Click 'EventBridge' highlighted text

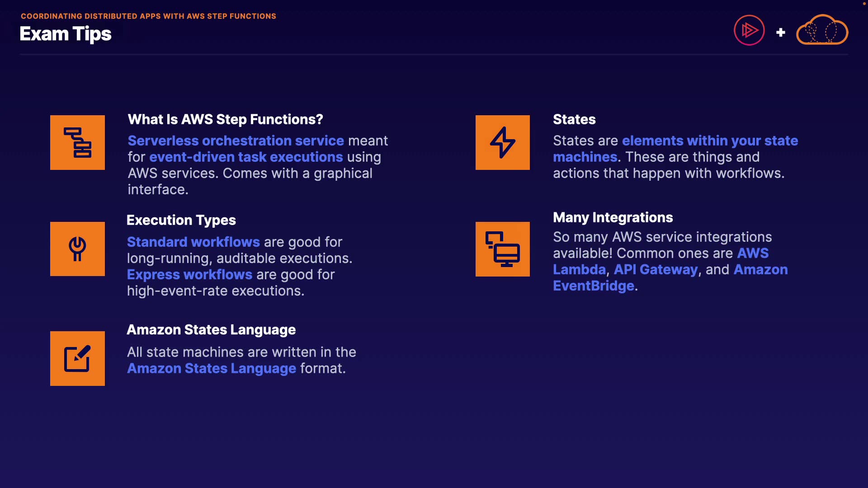point(594,286)
